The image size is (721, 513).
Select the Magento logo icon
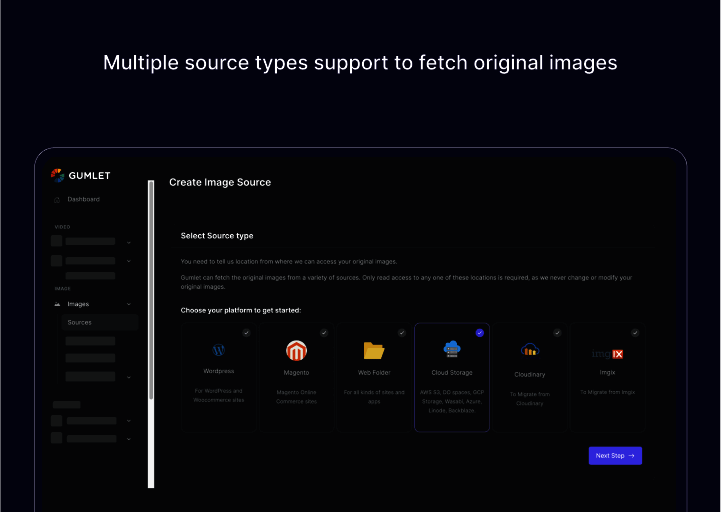click(296, 351)
